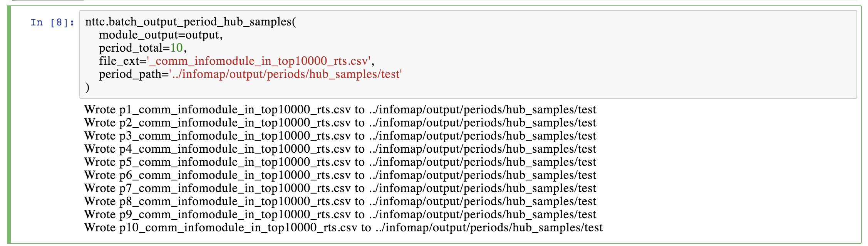Click the red '_comm_infomodule_in_top10000_rts.csv' string in code
The image size is (868, 246).
(x=259, y=61)
